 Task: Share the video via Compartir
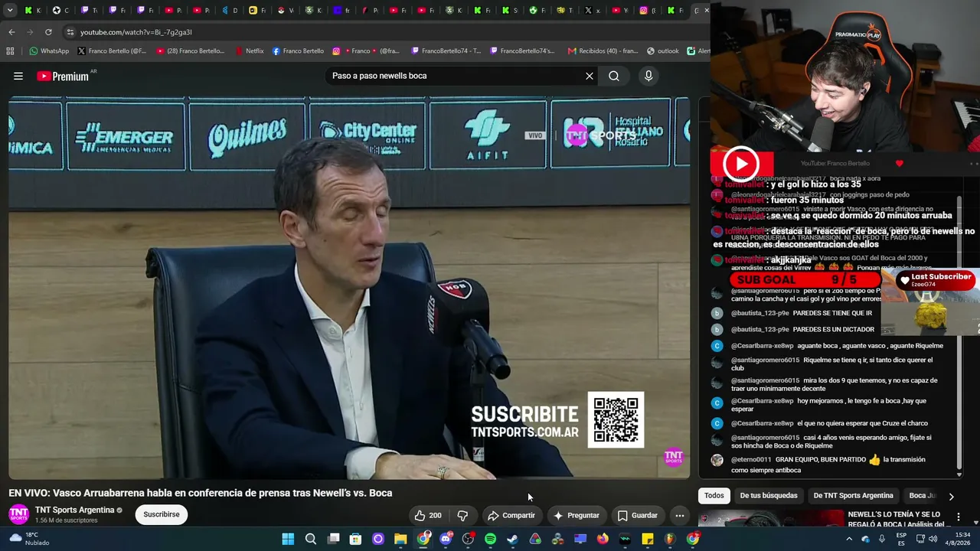pos(511,515)
